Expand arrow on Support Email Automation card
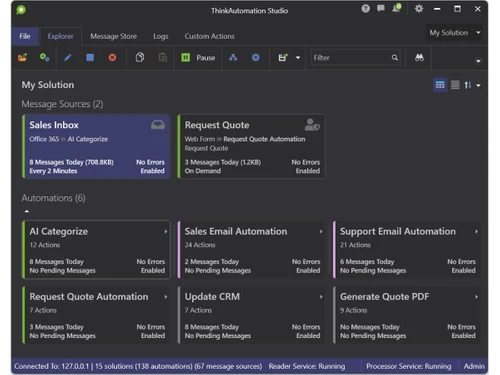 point(476,231)
